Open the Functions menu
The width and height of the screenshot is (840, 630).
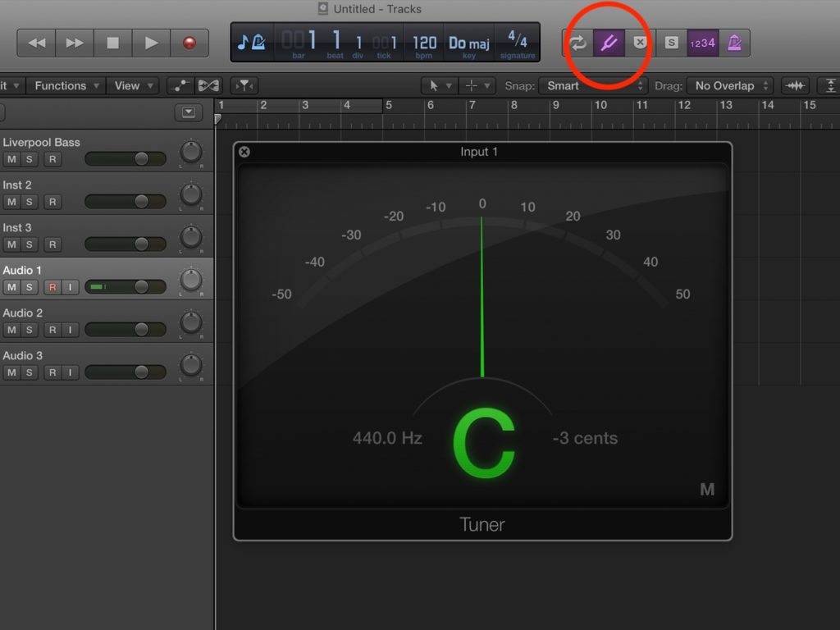pos(67,85)
